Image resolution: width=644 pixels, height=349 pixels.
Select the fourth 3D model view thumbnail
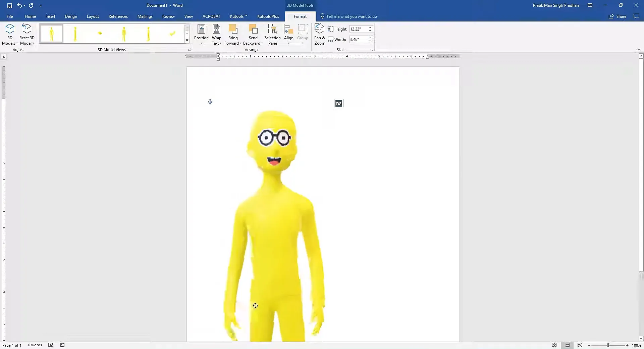(x=124, y=34)
